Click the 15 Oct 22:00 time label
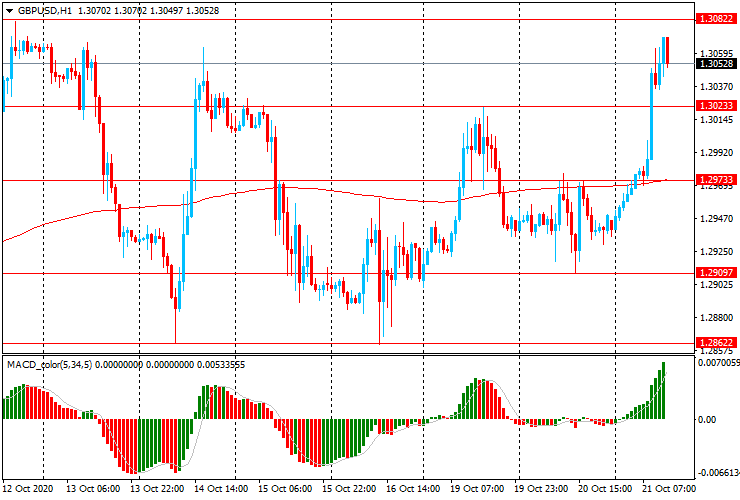The image size is (740, 500). point(349,489)
